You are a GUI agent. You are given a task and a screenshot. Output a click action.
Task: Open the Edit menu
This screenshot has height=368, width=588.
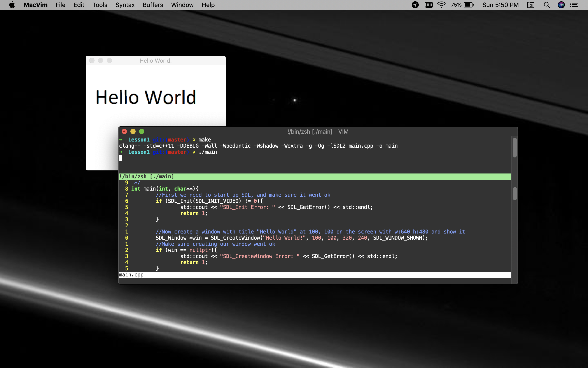pos(79,5)
